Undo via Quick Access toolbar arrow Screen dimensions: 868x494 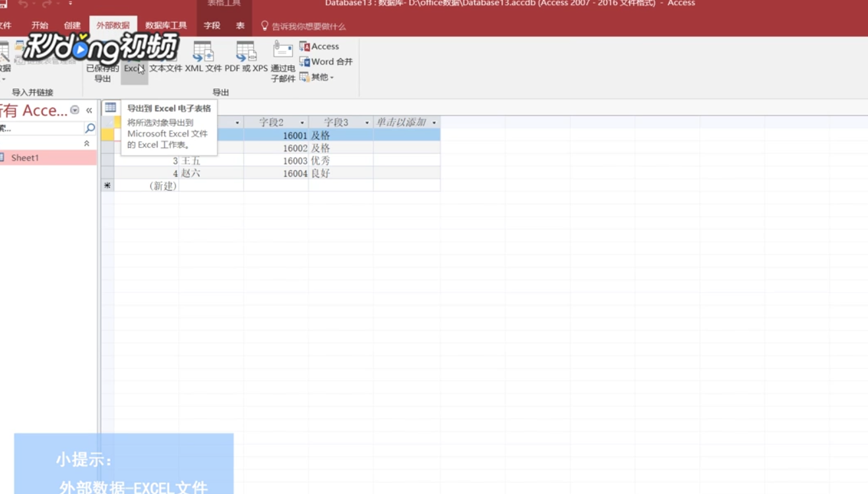tap(23, 4)
